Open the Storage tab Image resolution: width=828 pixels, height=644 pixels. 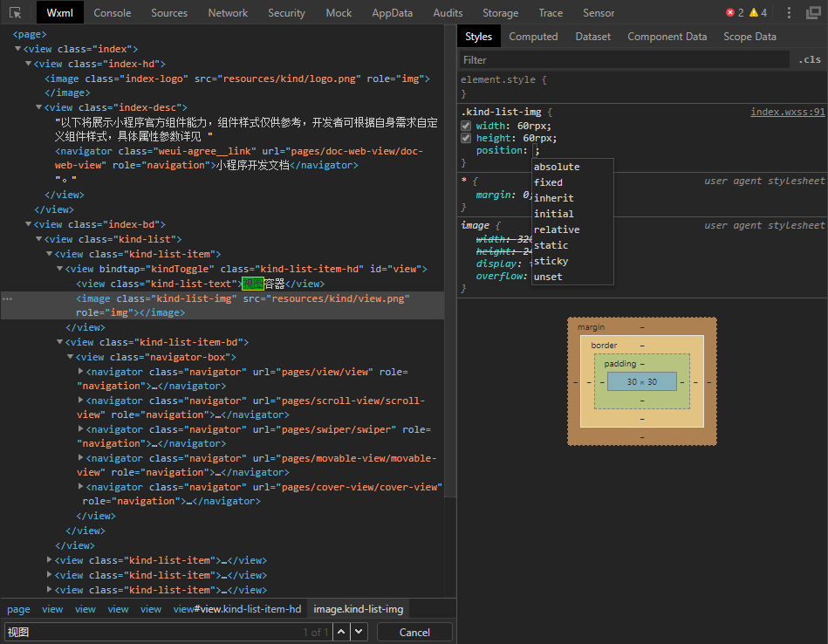(x=500, y=13)
